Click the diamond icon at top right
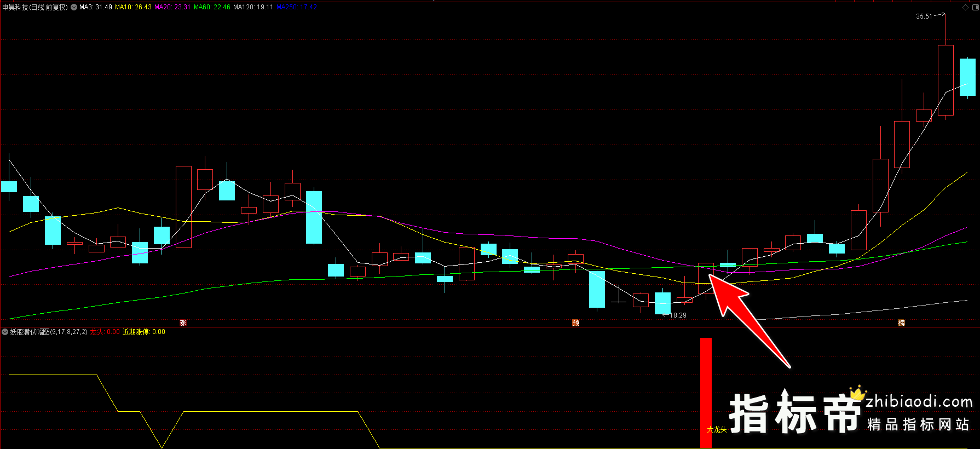 click(x=965, y=7)
